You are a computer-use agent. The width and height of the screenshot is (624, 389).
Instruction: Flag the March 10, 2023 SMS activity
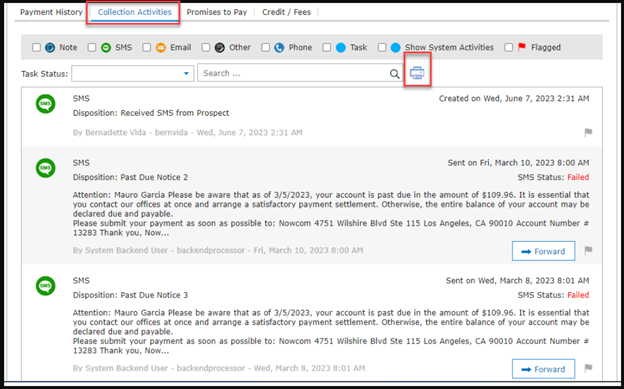click(x=588, y=250)
